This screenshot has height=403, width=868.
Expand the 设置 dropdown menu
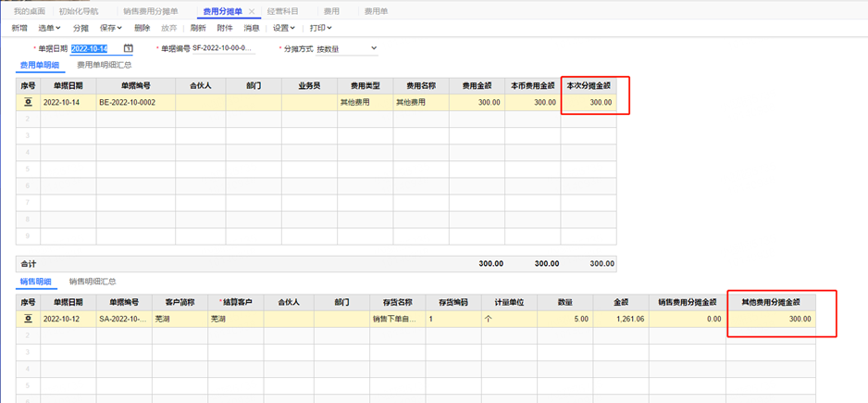(x=284, y=28)
